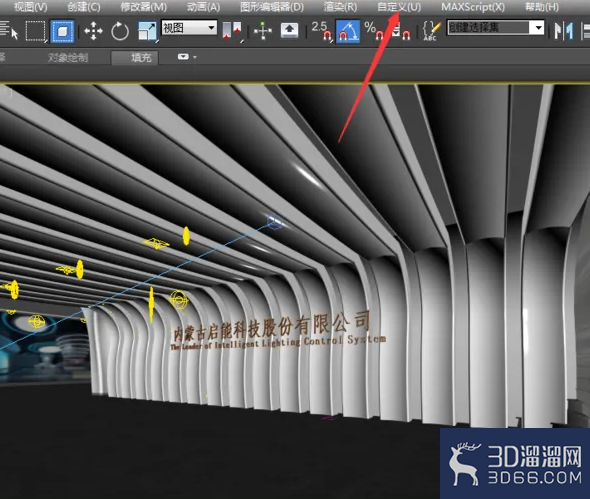
Task: Select the Select and Scale tool
Action: pyautogui.click(x=147, y=31)
